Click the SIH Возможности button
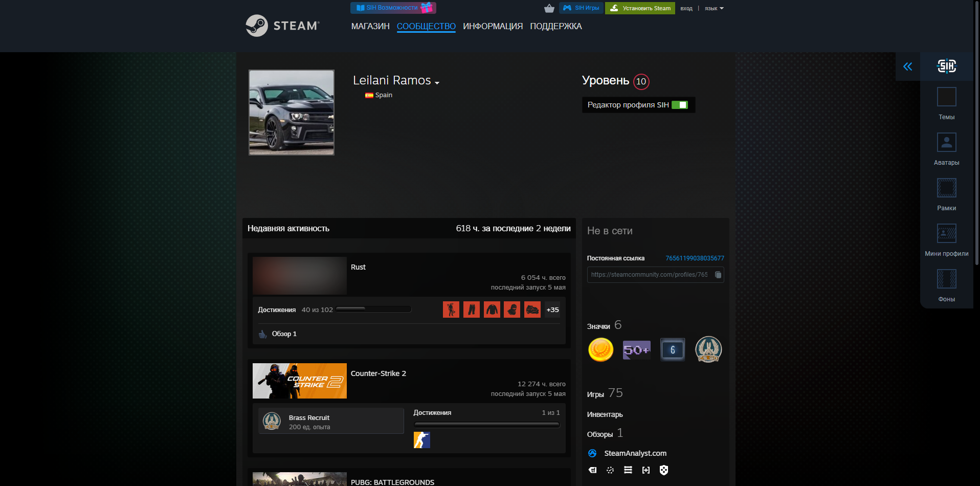 coord(393,8)
